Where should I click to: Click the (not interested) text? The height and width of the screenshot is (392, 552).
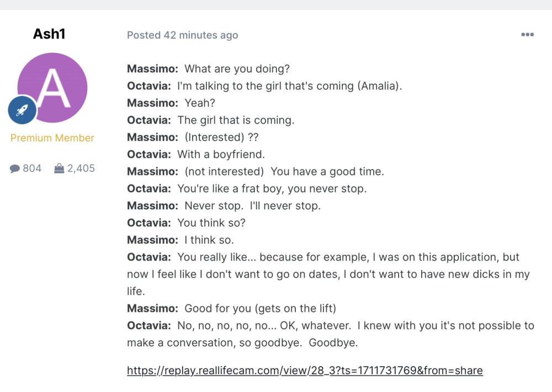click(224, 172)
